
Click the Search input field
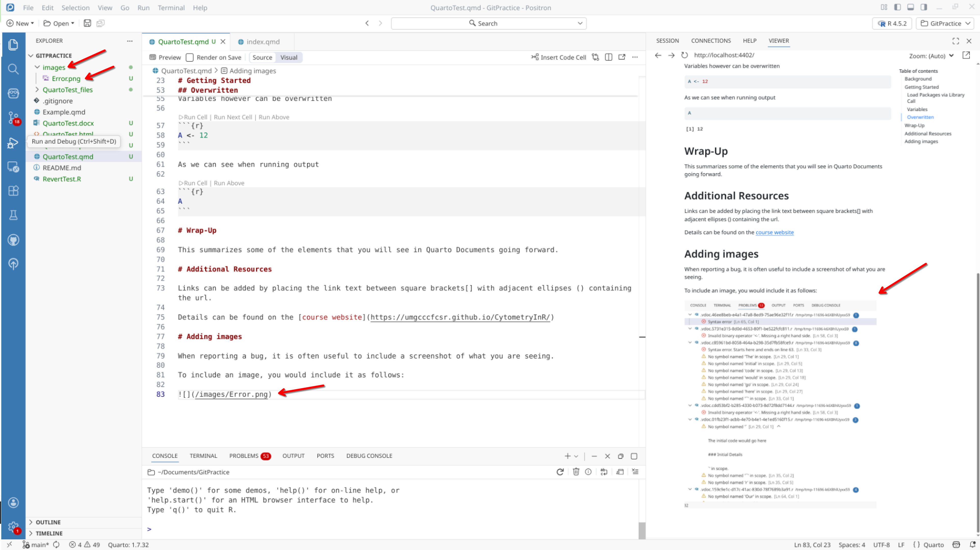click(x=488, y=23)
